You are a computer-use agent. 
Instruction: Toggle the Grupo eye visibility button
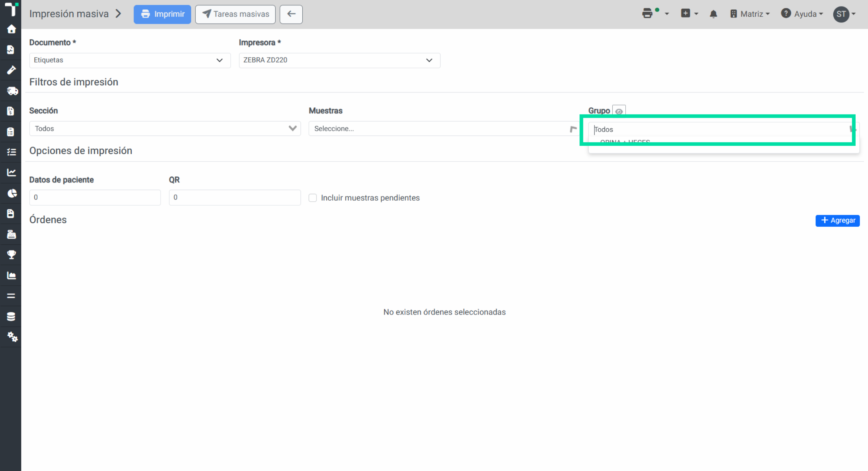point(619,111)
